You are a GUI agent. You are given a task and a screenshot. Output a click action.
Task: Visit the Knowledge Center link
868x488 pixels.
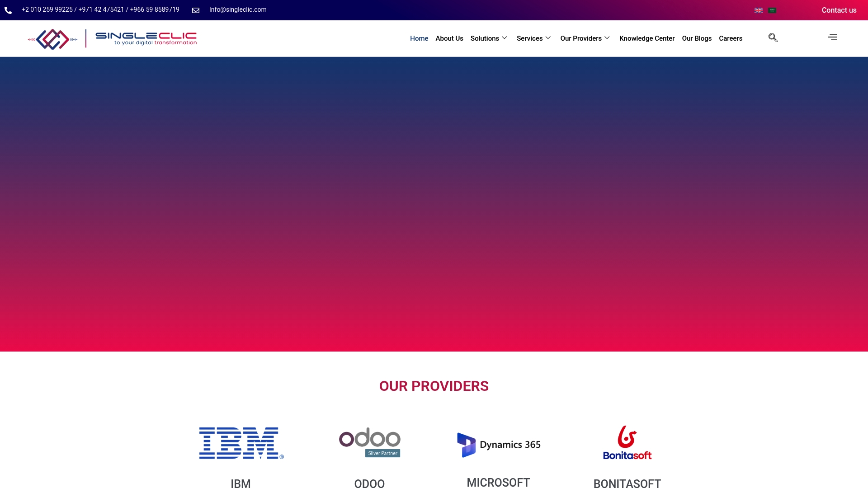click(x=646, y=38)
